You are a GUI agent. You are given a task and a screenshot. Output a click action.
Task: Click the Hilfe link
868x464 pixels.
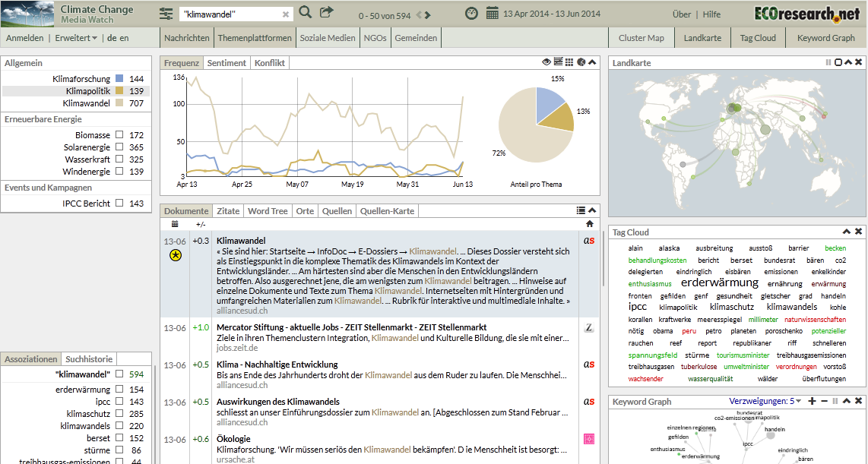[x=711, y=14]
